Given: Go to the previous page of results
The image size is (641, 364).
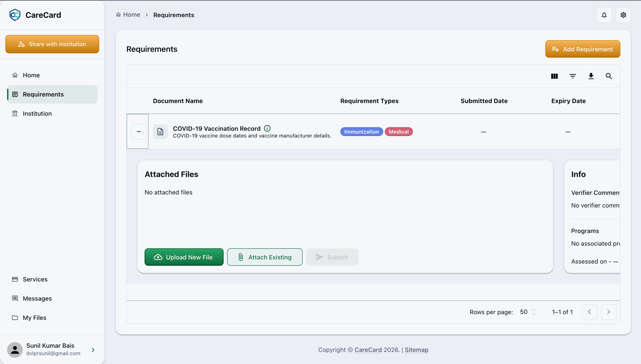Looking at the screenshot, I should pos(589,312).
